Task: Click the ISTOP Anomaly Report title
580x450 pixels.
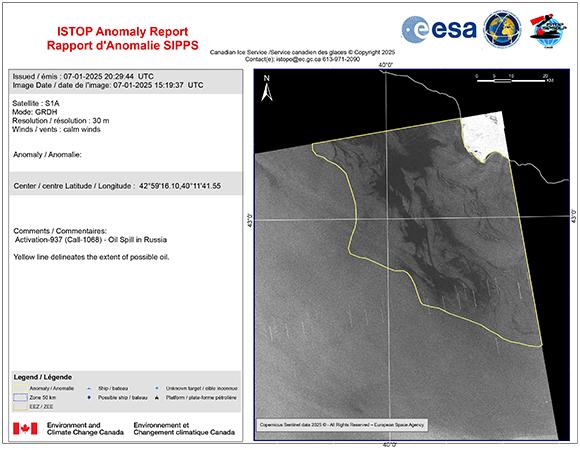Action: tap(122, 31)
